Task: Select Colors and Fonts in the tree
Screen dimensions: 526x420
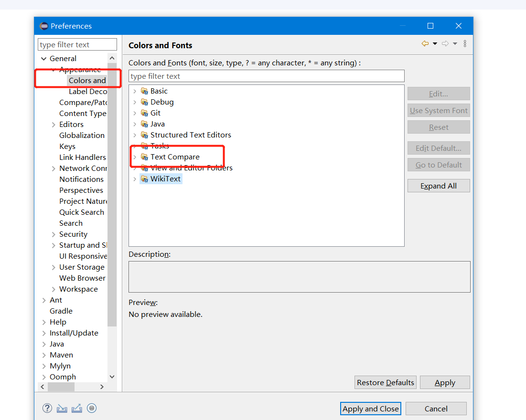Action: coord(87,81)
